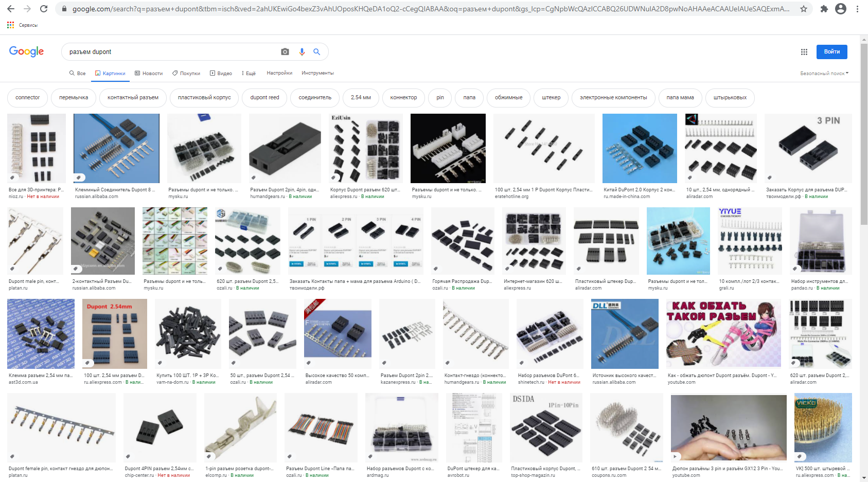The width and height of the screenshot is (868, 482).
Task: Reload the current page
Action: pyautogui.click(x=44, y=9)
